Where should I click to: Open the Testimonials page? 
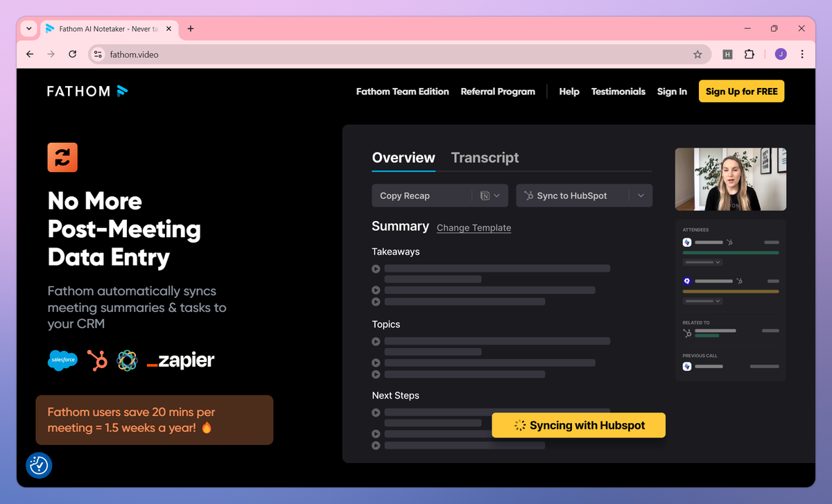click(x=618, y=92)
